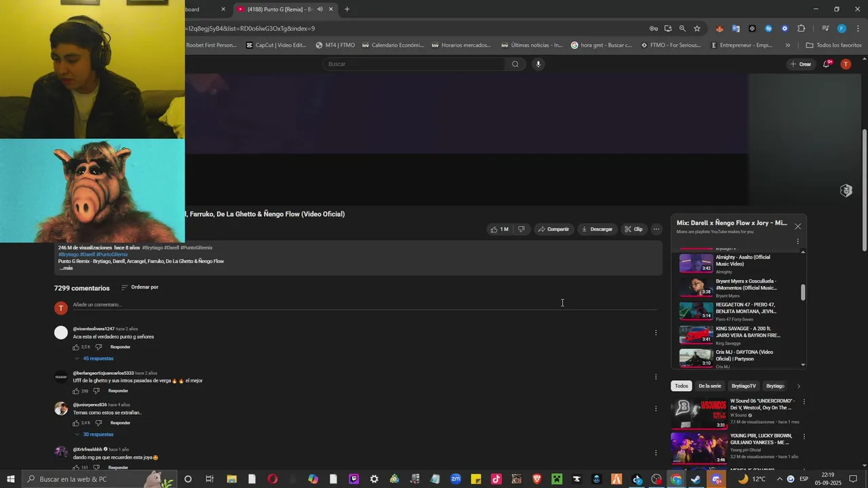This screenshot has width=868, height=488.
Task: Show more bookmarks chevron
Action: coord(787,45)
